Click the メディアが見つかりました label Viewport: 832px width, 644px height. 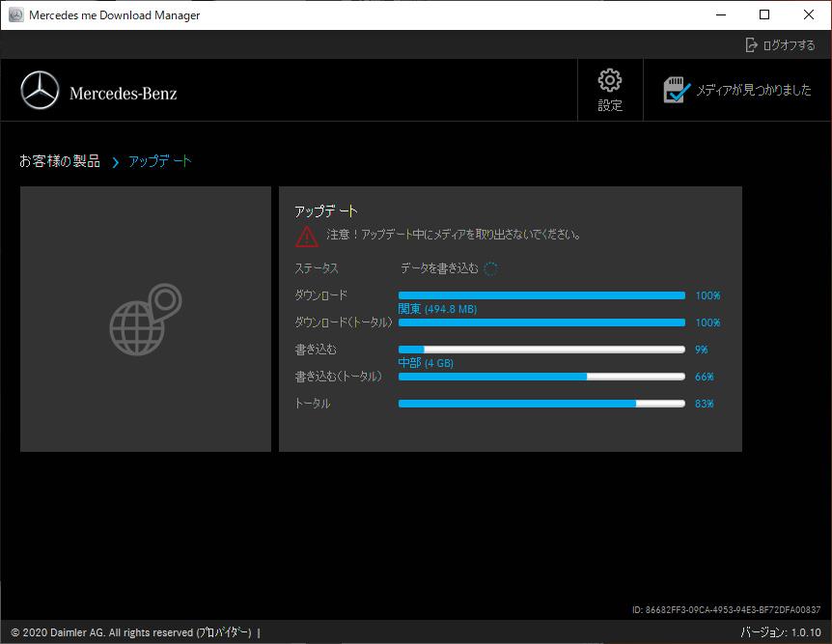coord(754,90)
